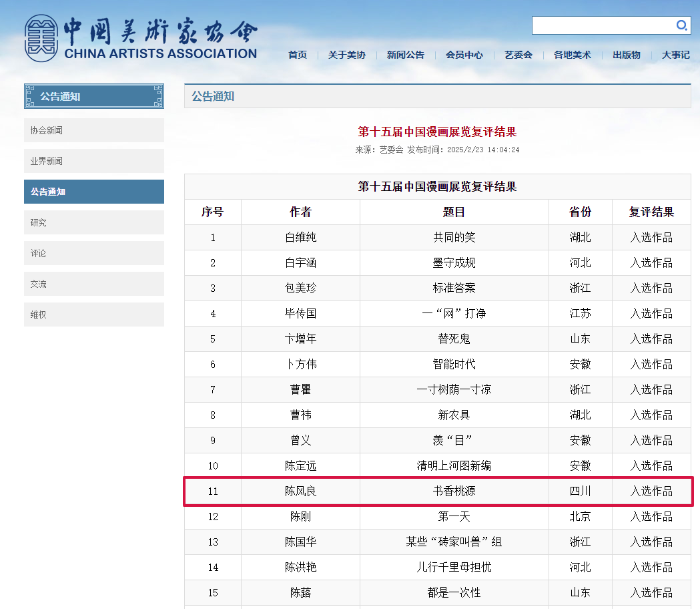Select the highlighted 公告通知 sidebar tab

click(x=94, y=192)
